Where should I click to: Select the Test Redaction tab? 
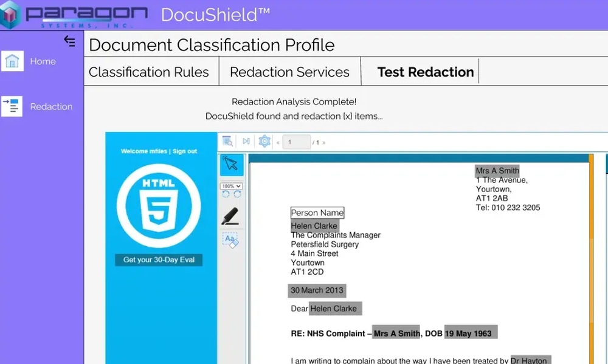(426, 72)
